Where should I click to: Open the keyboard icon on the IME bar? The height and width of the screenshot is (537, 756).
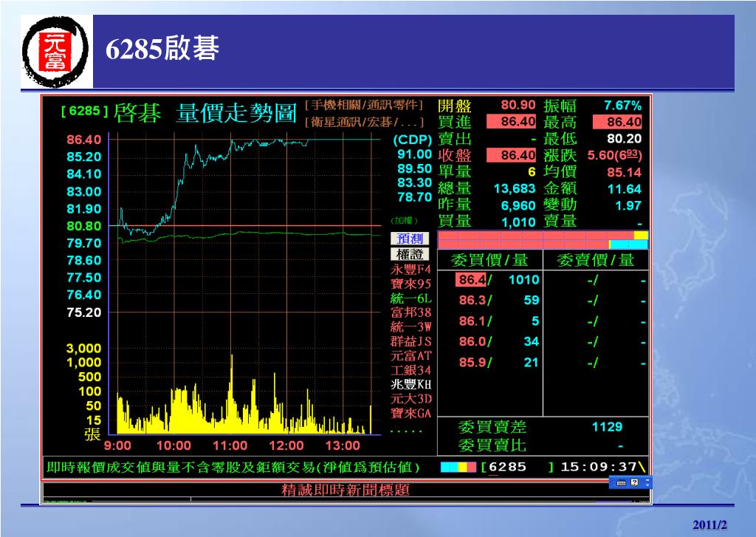pyautogui.click(x=622, y=482)
